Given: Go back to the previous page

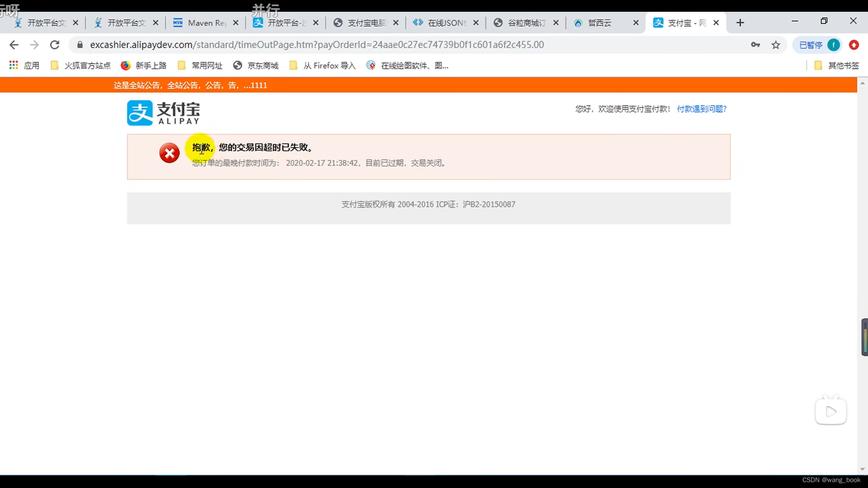Looking at the screenshot, I should [x=14, y=45].
